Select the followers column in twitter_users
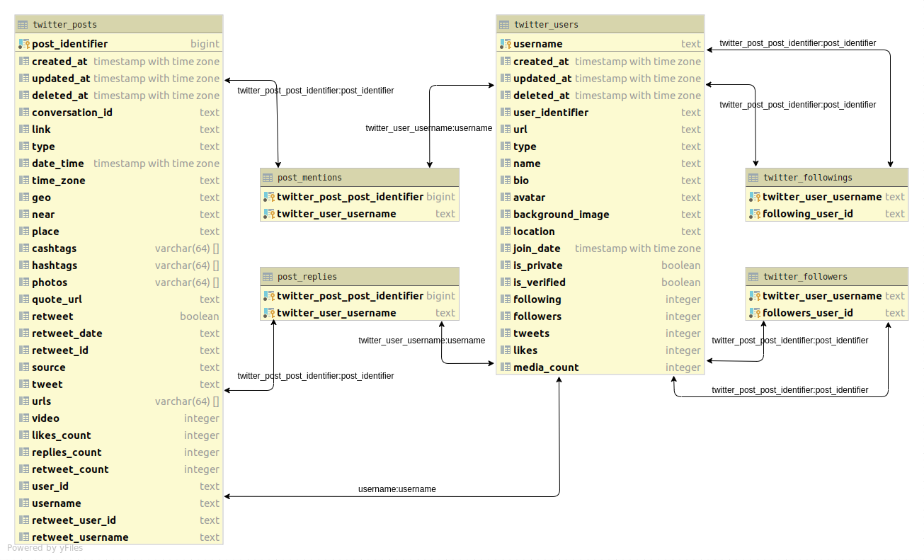Viewport: 924px width, 560px height. pos(600,316)
